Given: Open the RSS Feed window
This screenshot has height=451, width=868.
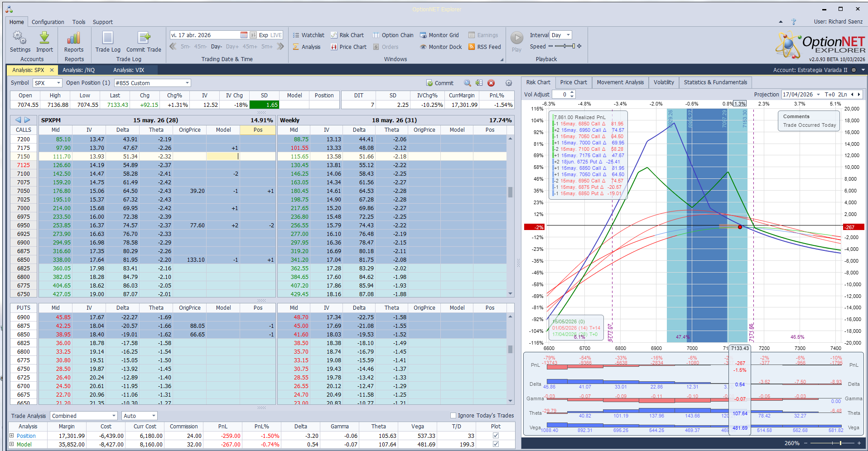Looking at the screenshot, I should click(484, 47).
